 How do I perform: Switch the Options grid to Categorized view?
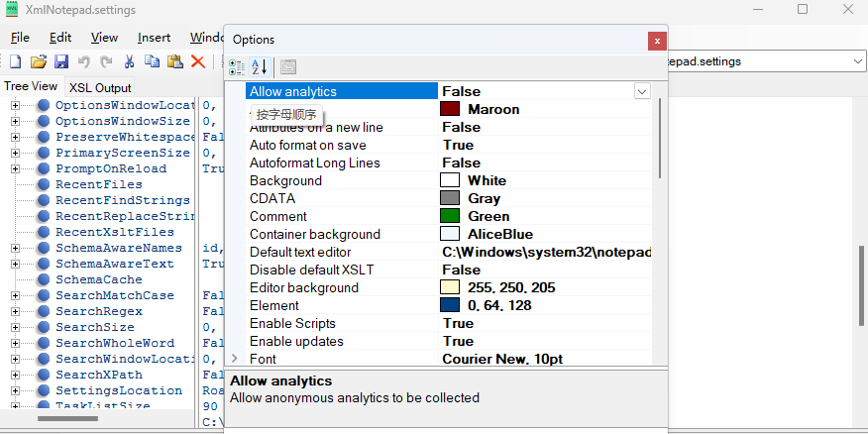[x=237, y=67]
